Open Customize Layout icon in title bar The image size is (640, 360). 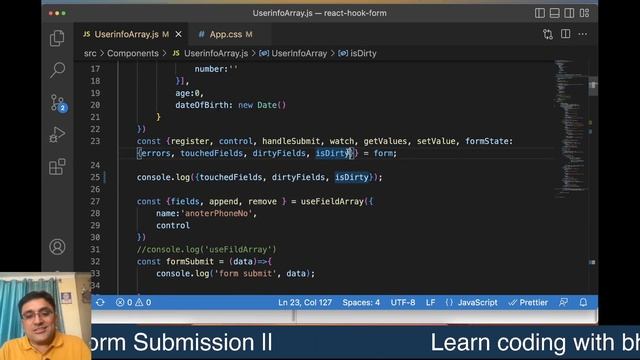[x=584, y=13]
